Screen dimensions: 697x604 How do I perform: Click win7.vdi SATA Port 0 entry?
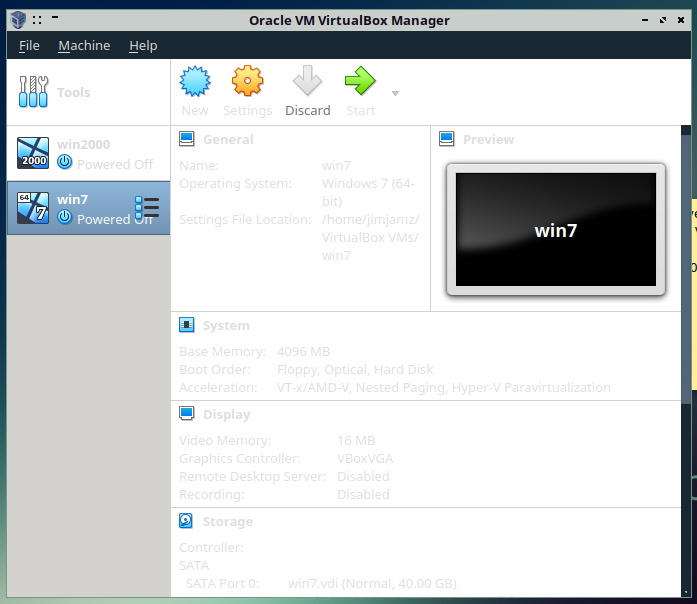tap(372, 583)
